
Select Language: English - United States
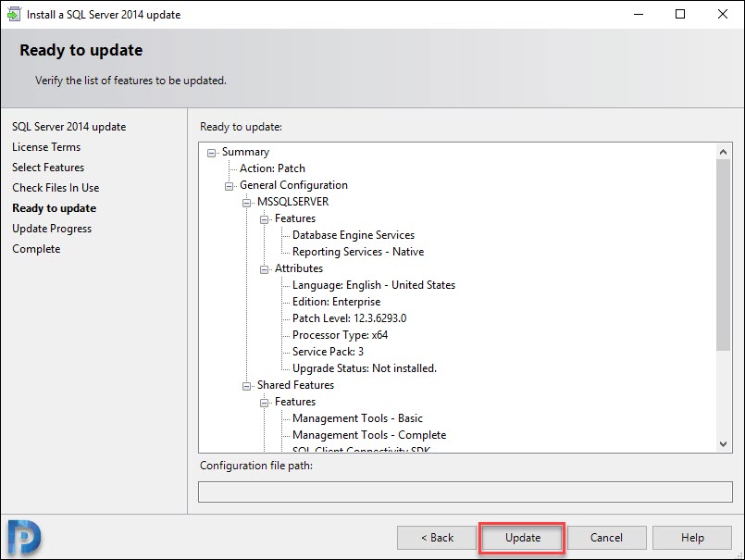coord(374,285)
